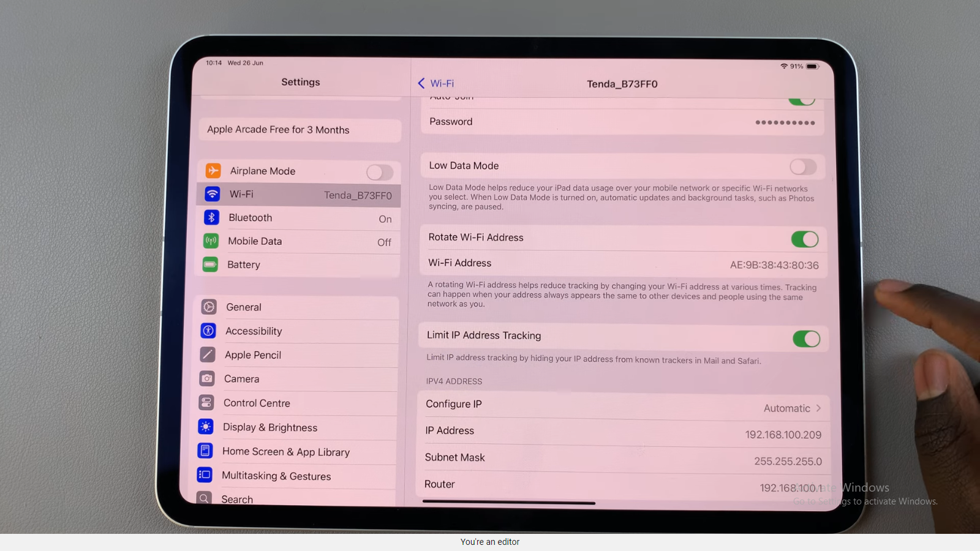
Task: Tap the Wi-Fi Address value AE:9B:38:43:80:36
Action: point(774,265)
